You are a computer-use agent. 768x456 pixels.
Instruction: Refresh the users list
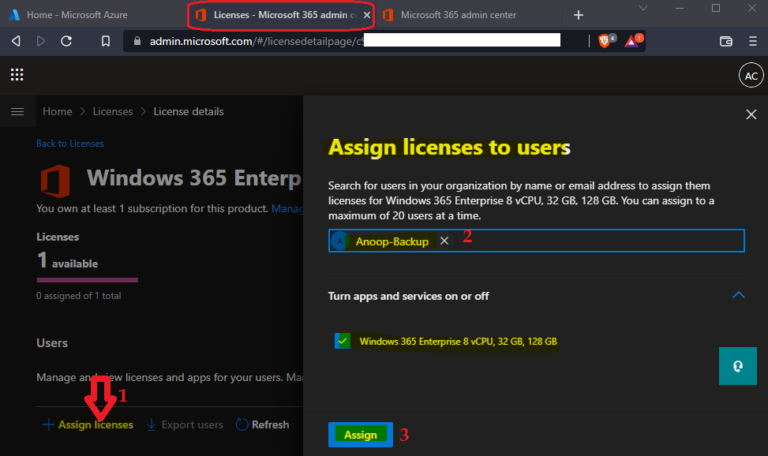coord(263,425)
